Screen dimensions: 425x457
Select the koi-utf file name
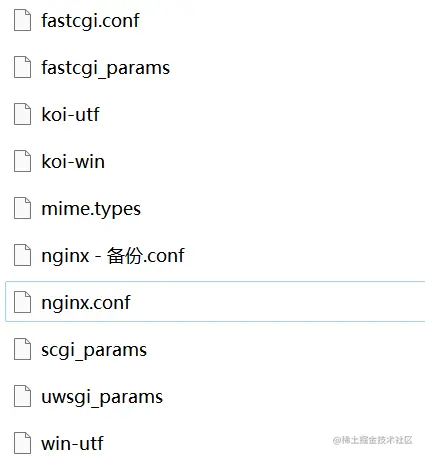70,115
